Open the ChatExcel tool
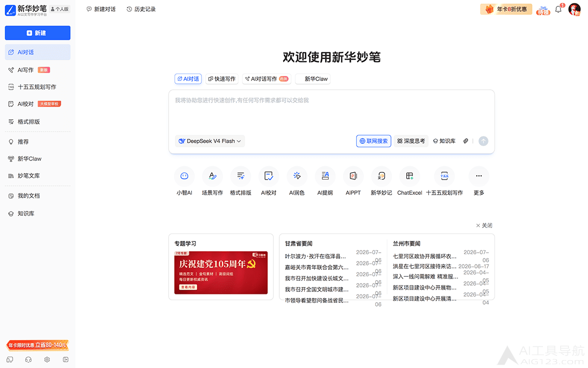Viewport: 588px width, 368px height. pos(410,181)
